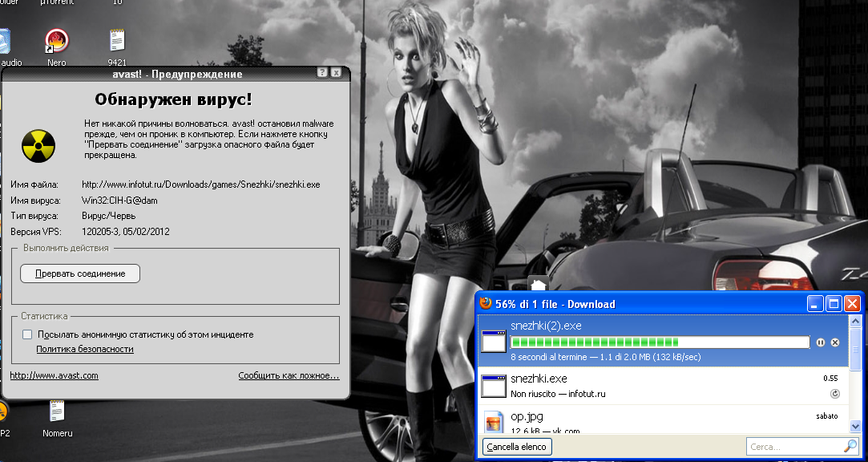Select the audio desktop icon
Viewport: 868px width, 462px height.
[5, 42]
